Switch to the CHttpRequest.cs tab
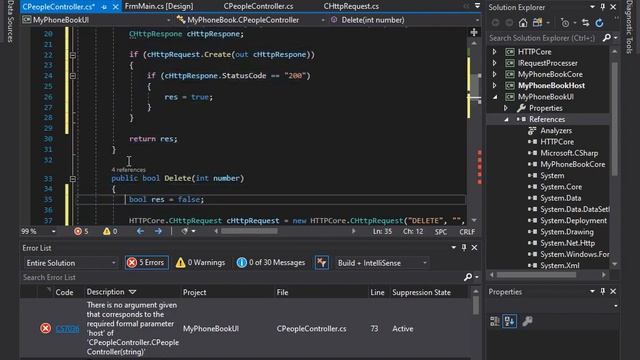 351,6
